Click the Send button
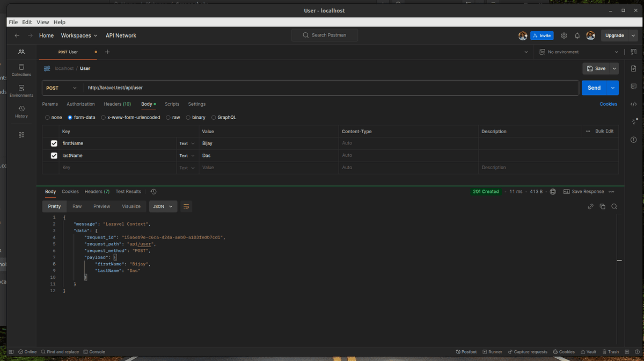This screenshot has width=644, height=361. tap(593, 88)
